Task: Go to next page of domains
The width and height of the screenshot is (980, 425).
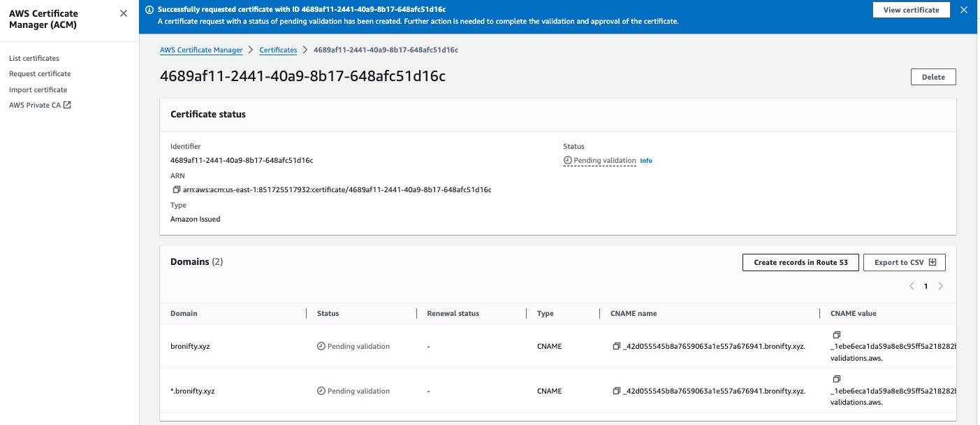Action: pos(941,286)
